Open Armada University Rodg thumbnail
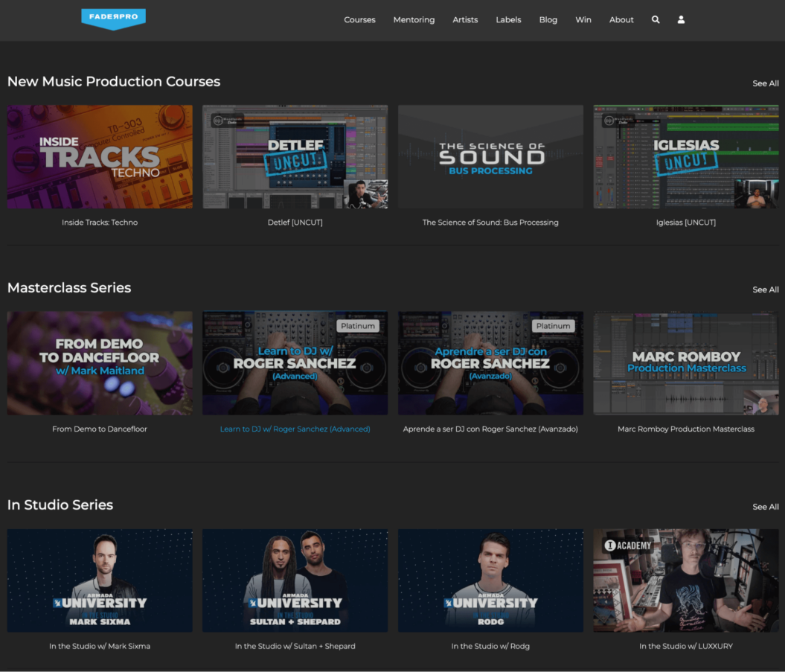The height and width of the screenshot is (672, 785). pyautogui.click(x=490, y=580)
